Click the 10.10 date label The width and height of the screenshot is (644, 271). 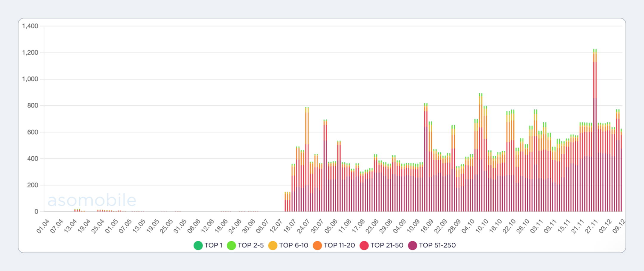click(x=482, y=226)
